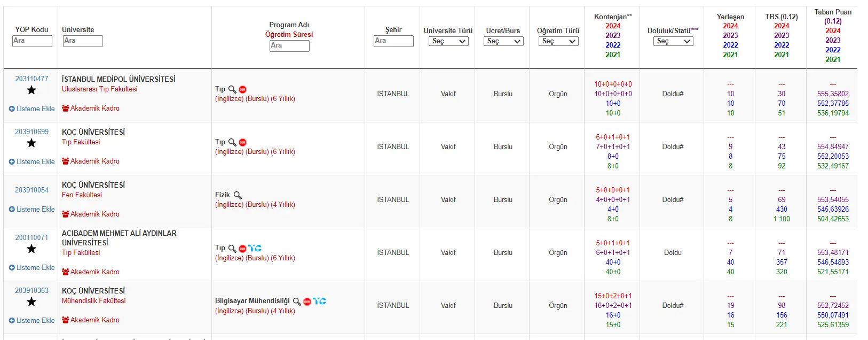Viewport: 868px width, 340px height.
Task: Click the magnifier icon beside Fizik program
Action: (238, 195)
